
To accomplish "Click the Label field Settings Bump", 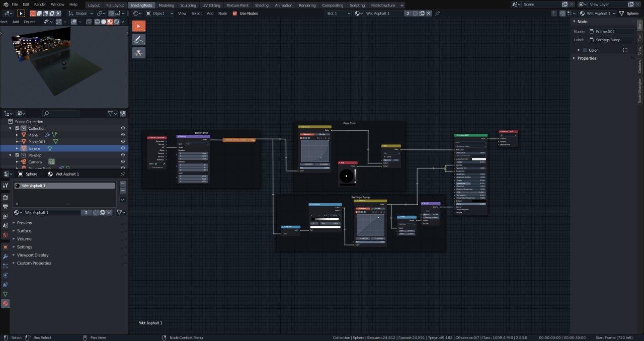I will pos(610,40).
